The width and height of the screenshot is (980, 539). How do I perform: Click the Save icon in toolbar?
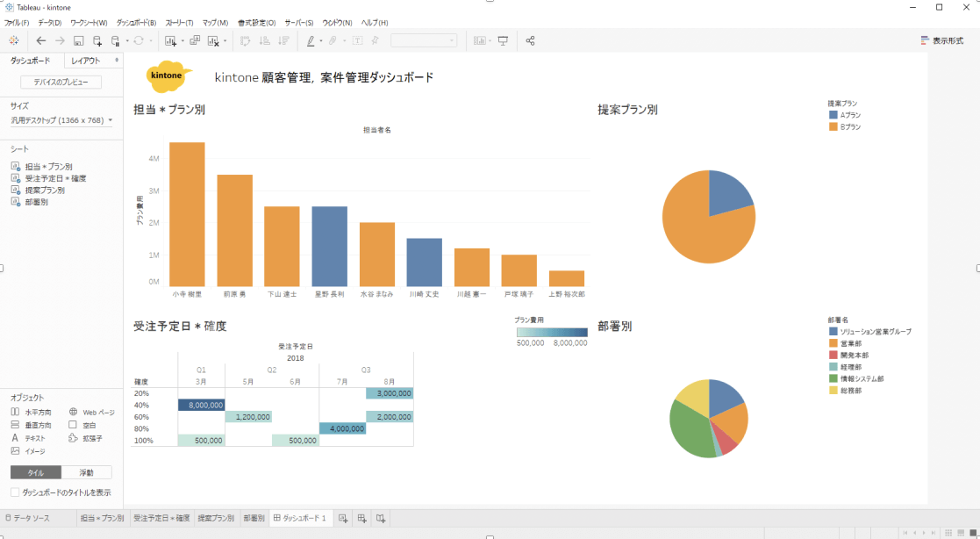click(x=78, y=40)
